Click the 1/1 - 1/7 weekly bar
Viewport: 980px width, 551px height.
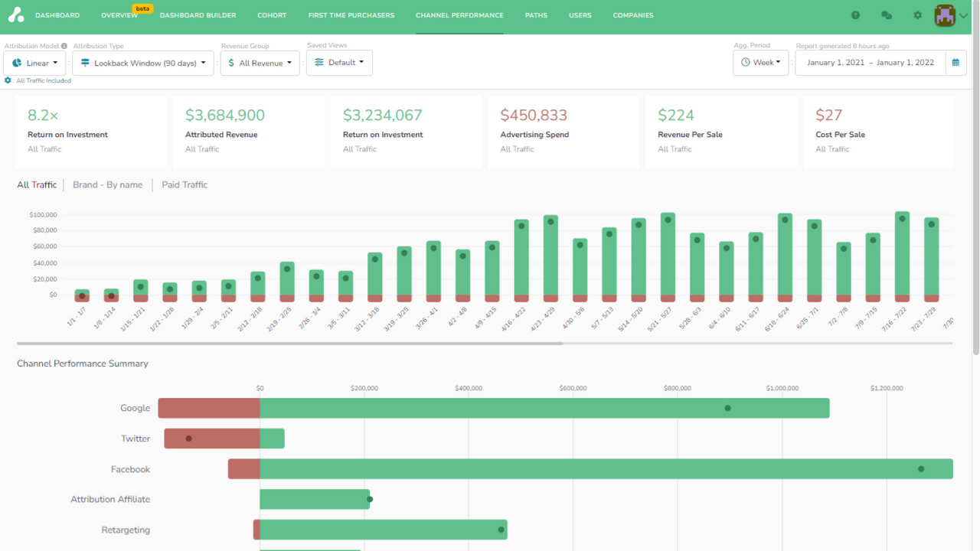(82, 295)
